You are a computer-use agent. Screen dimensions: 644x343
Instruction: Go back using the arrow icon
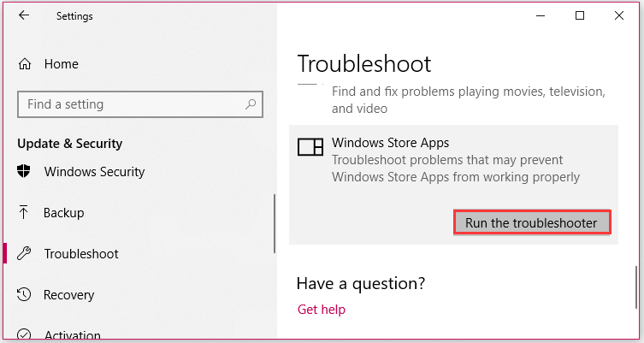(24, 15)
